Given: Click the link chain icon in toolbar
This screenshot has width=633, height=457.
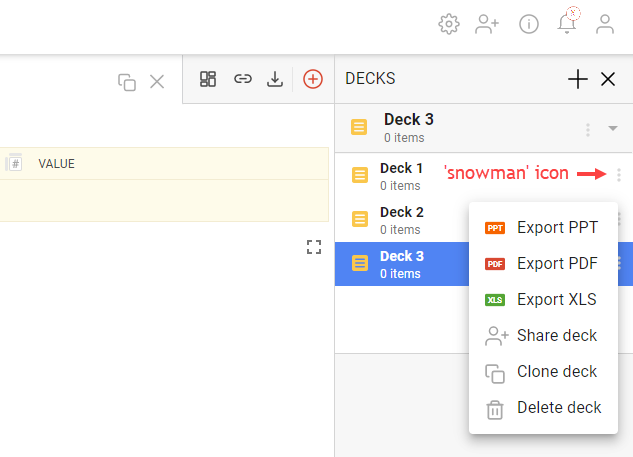Looking at the screenshot, I should pos(242,78).
